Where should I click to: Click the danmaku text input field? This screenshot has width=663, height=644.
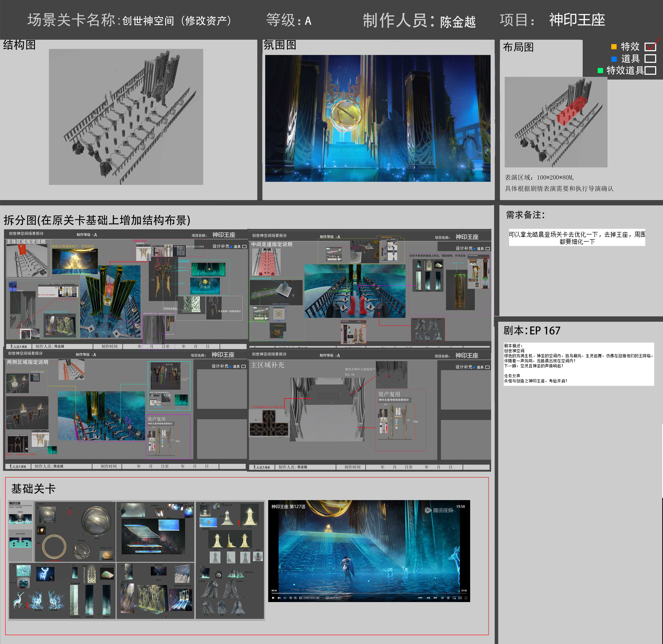(x=309, y=598)
